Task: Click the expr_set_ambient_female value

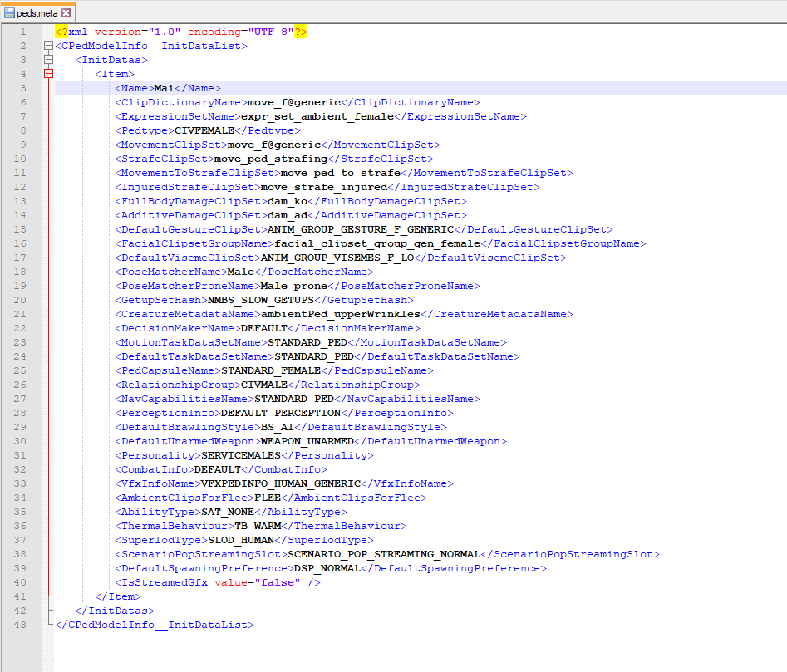Action: 317,116
